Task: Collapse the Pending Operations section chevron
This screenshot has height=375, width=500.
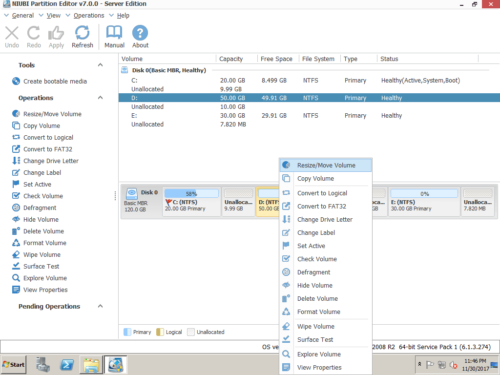Action: click(100, 306)
